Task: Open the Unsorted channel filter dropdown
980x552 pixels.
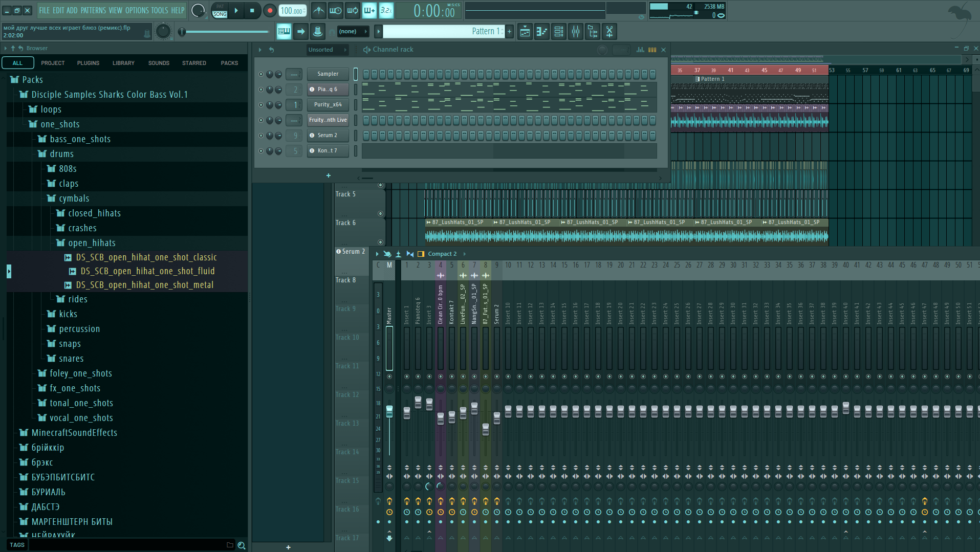Action: pos(326,50)
